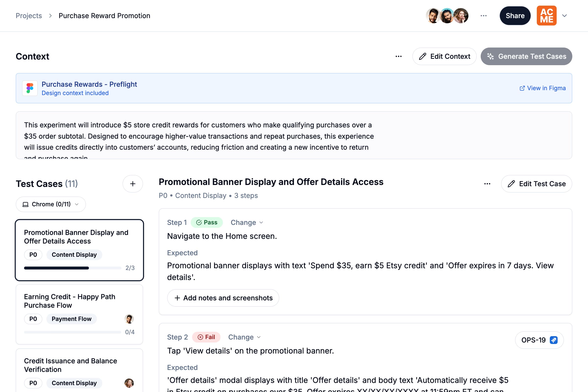This screenshot has width=588, height=392.
Task: Click the Jira icon on OPS-19 badge
Action: coord(554,340)
